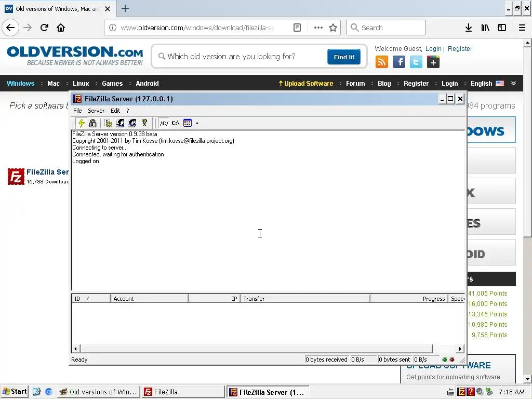Open page actions three-dot menu
The width and height of the screenshot is (532, 399).
pos(318,28)
